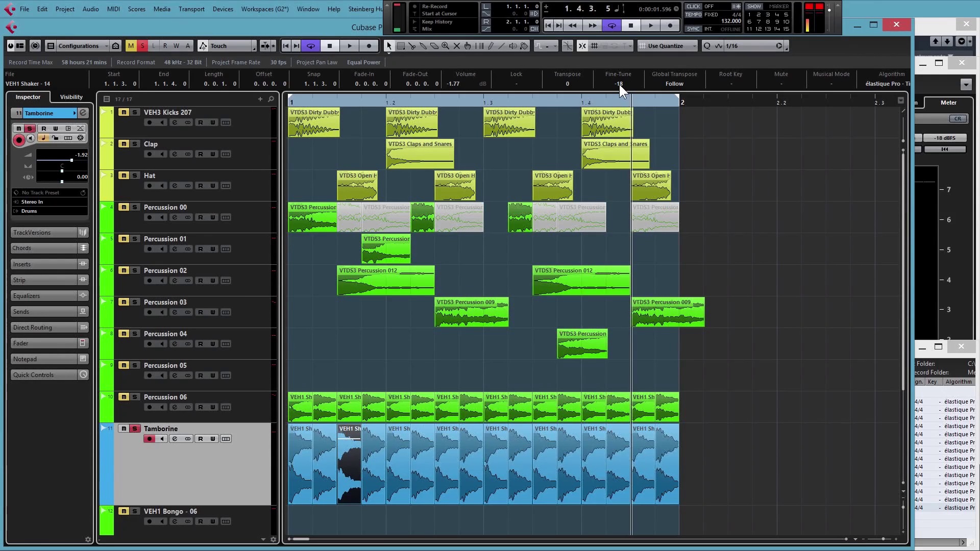Toggle Auto-Scroll in project toolbar

pos(265,46)
